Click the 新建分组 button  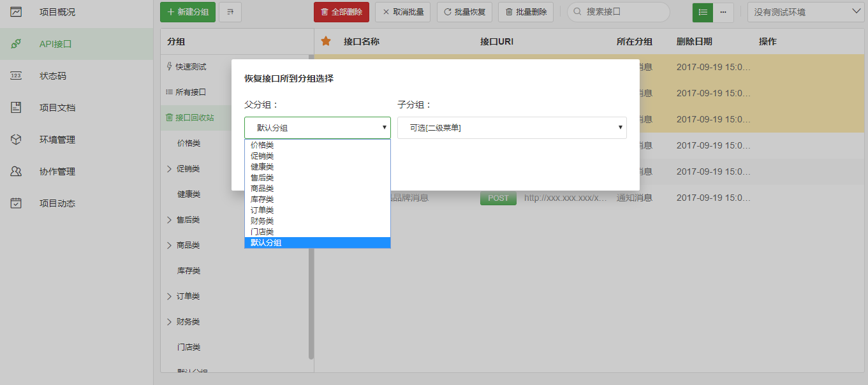pos(188,12)
